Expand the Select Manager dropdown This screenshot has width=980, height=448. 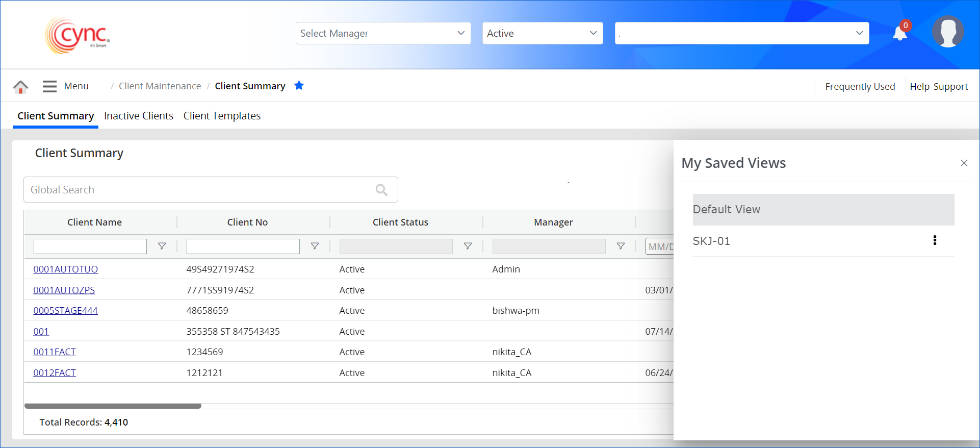pos(383,33)
